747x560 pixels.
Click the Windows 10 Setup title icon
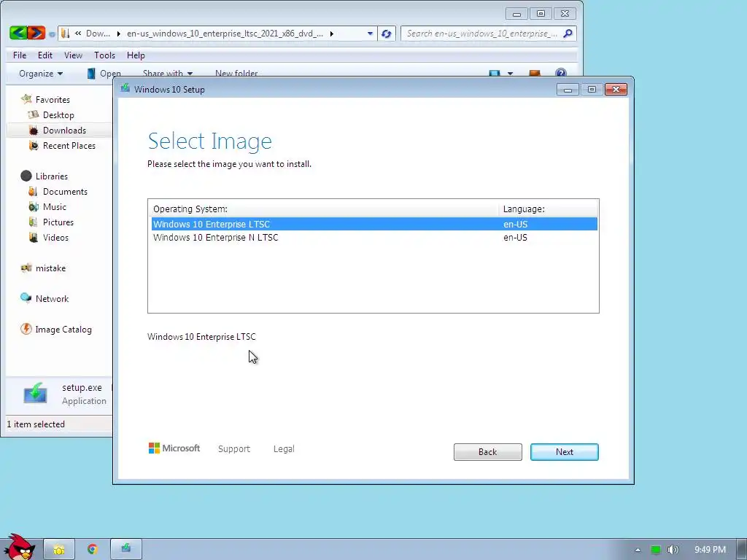(125, 88)
